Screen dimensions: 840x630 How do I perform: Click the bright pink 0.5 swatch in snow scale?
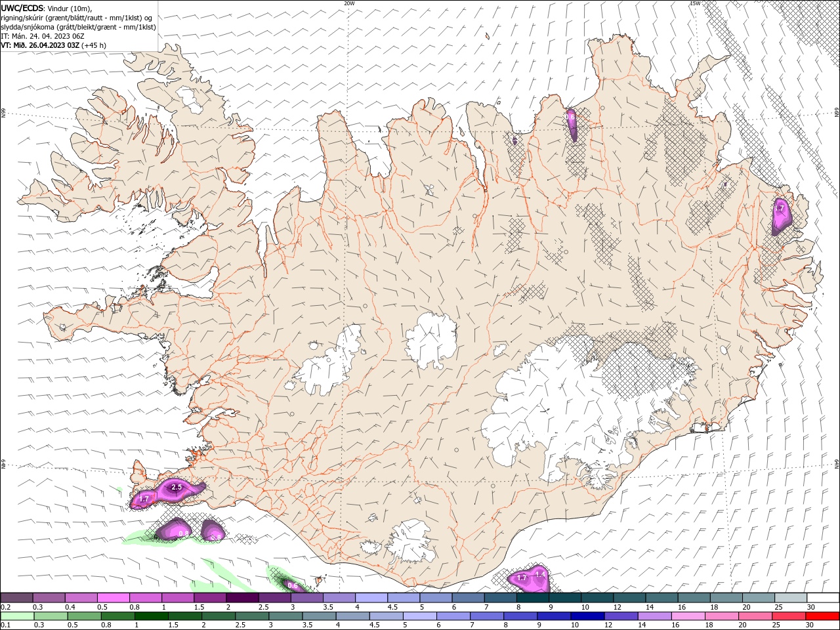tap(113, 598)
